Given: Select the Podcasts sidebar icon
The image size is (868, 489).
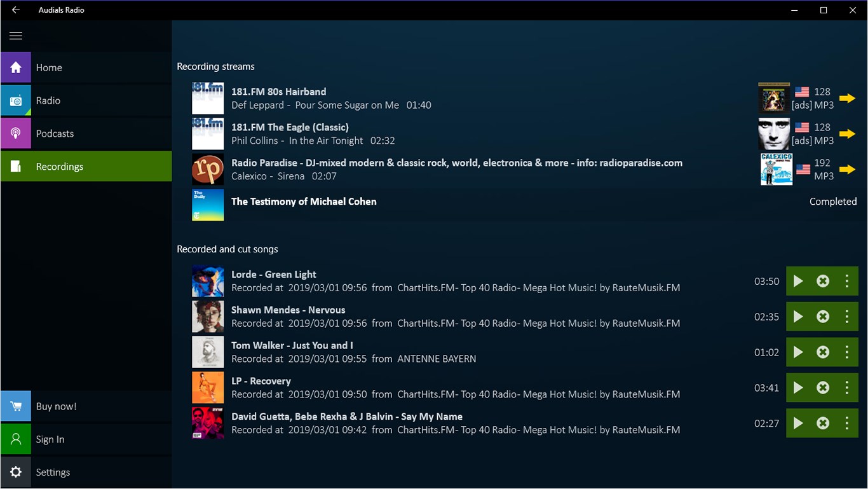Looking at the screenshot, I should click(16, 133).
